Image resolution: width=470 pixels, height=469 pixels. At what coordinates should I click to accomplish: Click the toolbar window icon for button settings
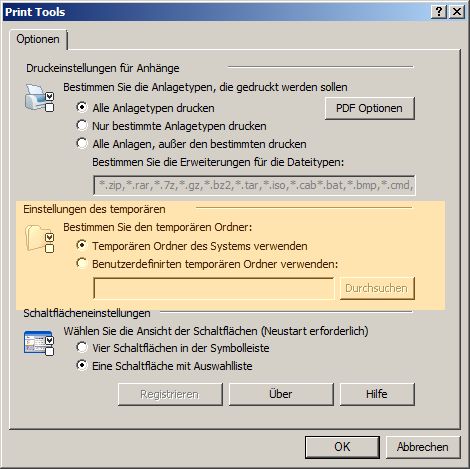click(39, 342)
